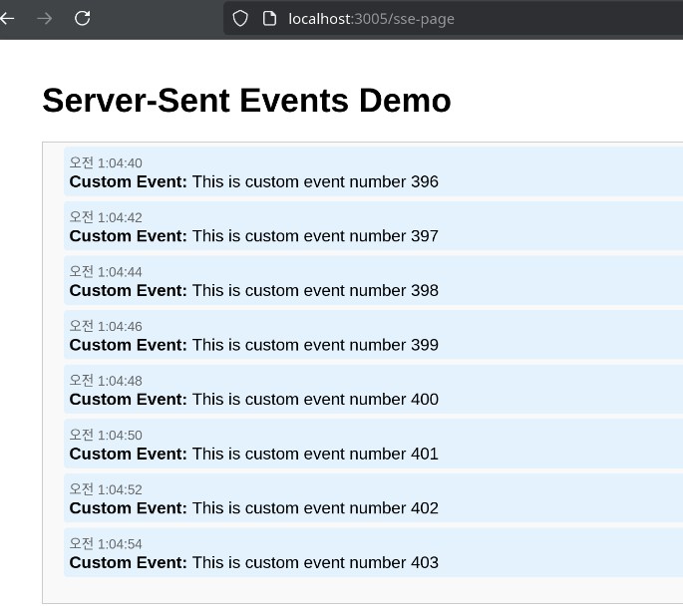Image resolution: width=683 pixels, height=616 pixels.
Task: Click the browser forward arrow
Action: [x=44, y=18]
